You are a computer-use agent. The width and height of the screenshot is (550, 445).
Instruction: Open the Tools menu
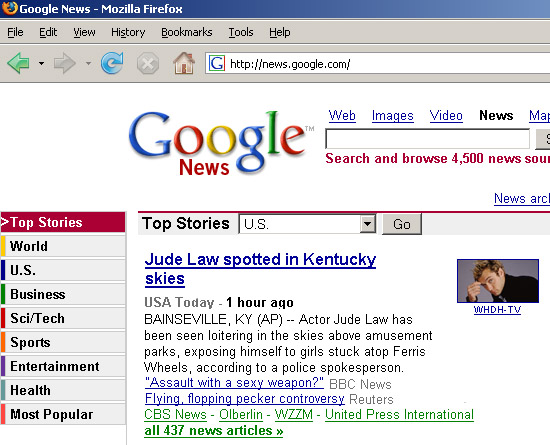[x=241, y=32]
